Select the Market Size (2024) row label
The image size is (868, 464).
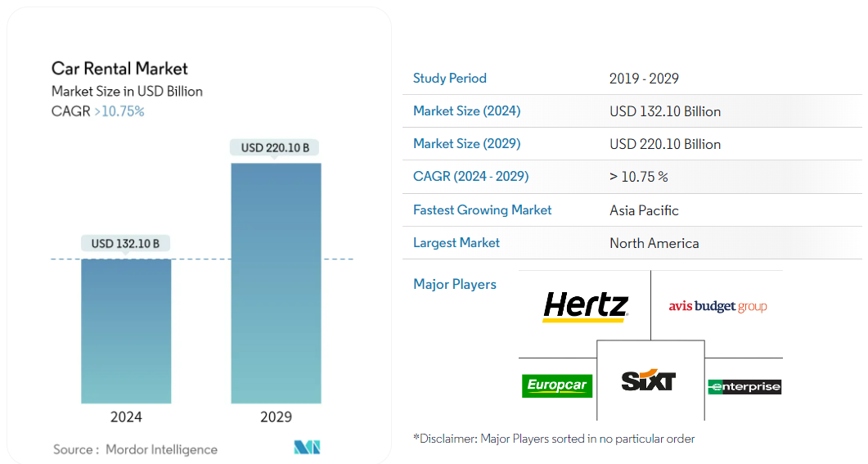[466, 111]
